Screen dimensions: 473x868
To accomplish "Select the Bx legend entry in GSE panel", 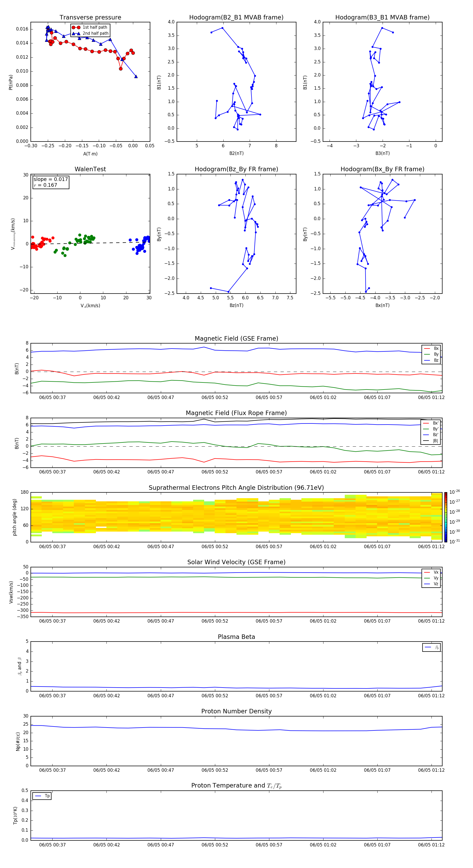I will tap(431, 349).
